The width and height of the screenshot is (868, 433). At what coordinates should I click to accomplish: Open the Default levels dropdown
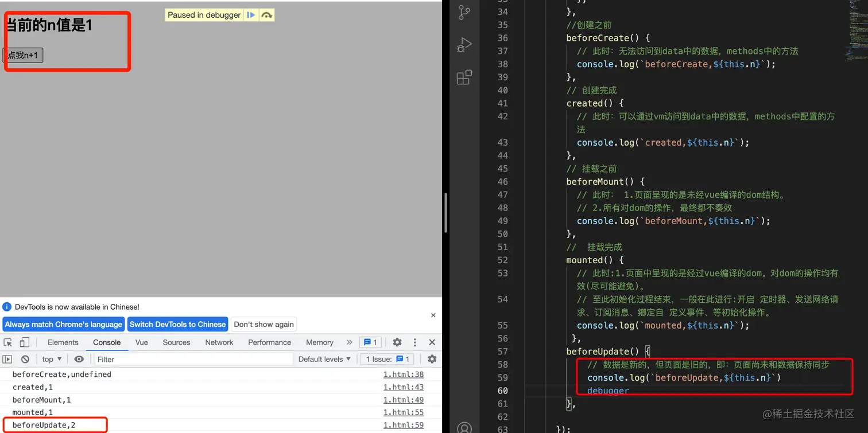click(324, 359)
